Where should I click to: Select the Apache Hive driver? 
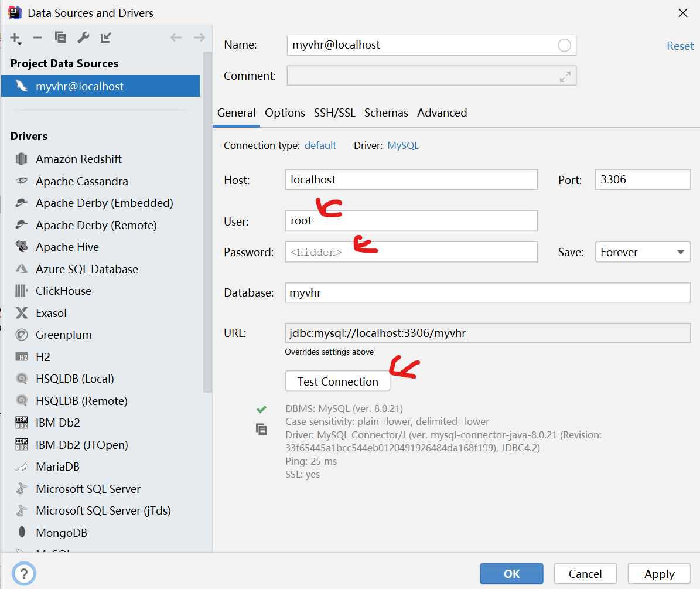pyautogui.click(x=67, y=247)
